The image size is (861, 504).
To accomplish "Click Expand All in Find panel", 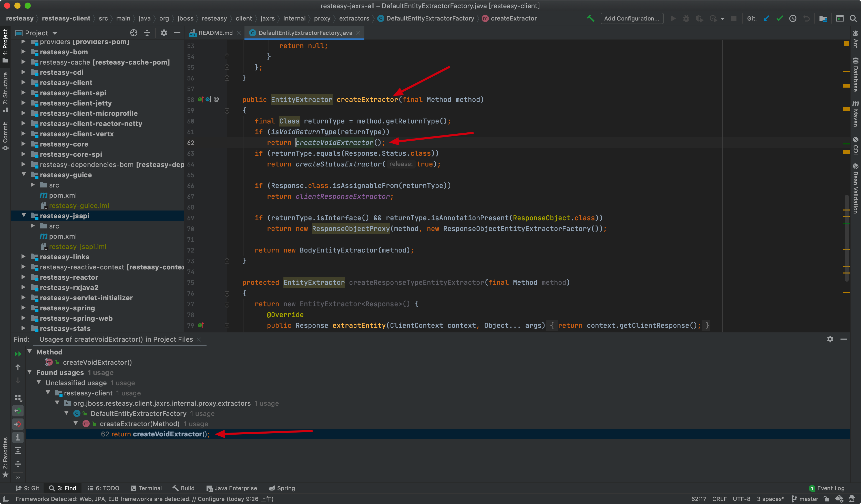I will (18, 451).
